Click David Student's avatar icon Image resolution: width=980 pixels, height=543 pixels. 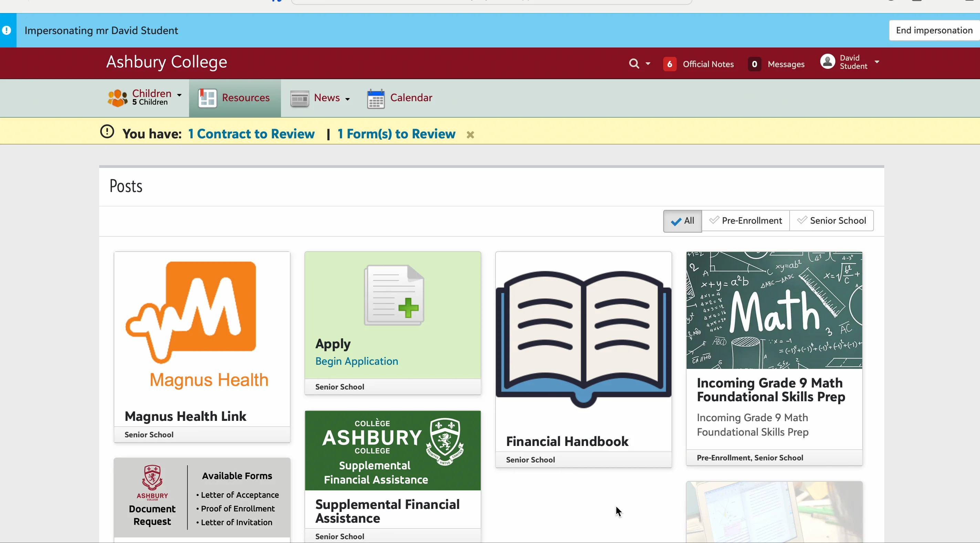827,62
